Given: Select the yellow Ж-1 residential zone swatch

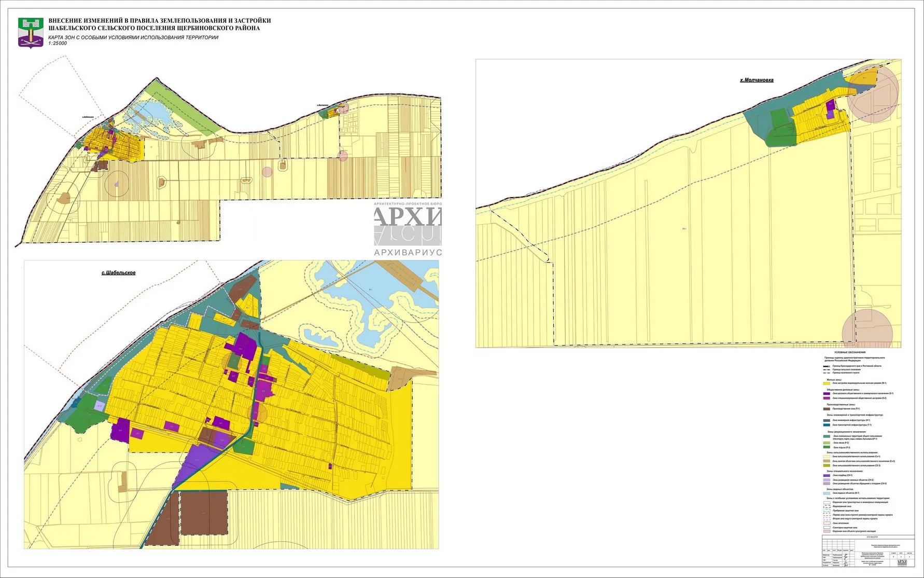Looking at the screenshot, I should [827, 383].
